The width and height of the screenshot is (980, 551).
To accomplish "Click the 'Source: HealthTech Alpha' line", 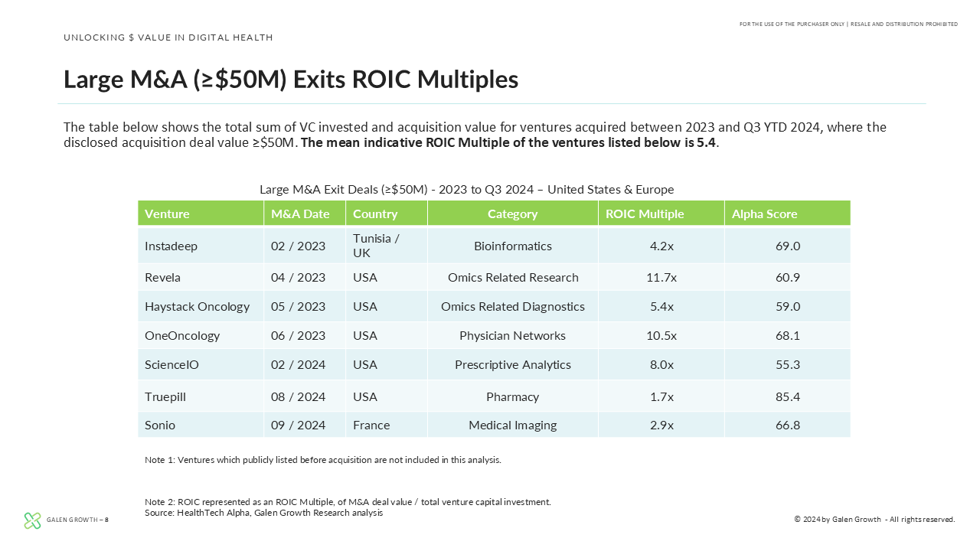I will coord(263,513).
